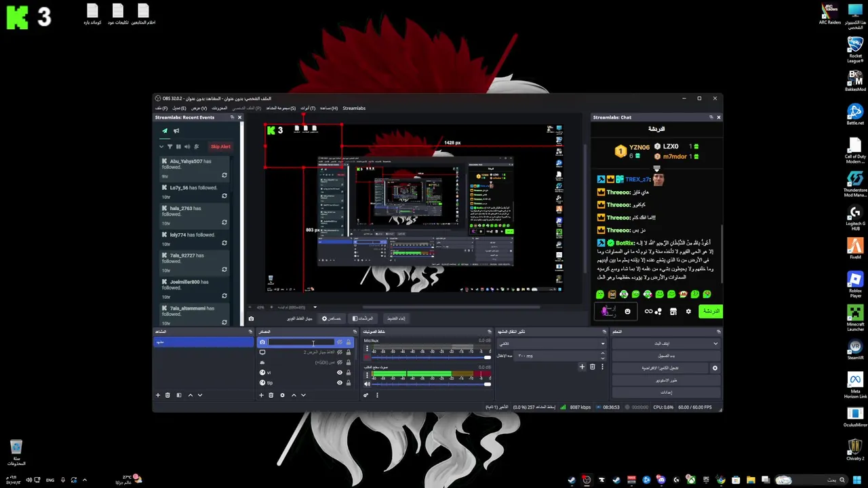Open the events filter funnel icon
Viewport: 868px width, 488px height.
pyautogui.click(x=170, y=146)
